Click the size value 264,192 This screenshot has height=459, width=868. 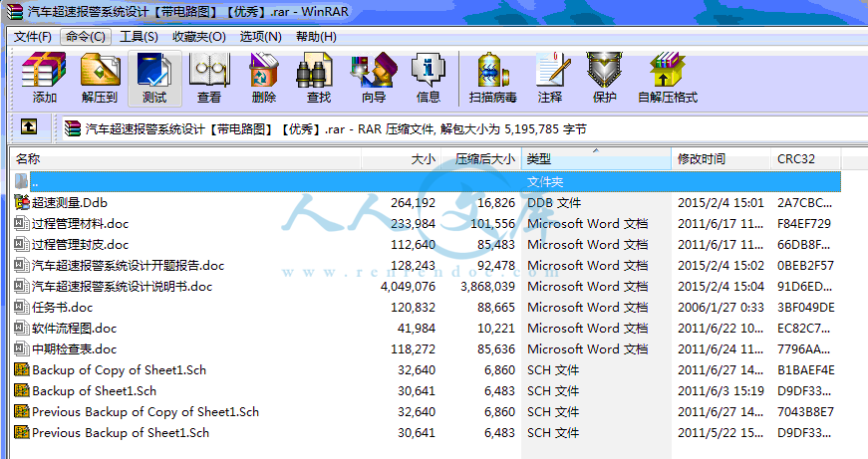(413, 203)
